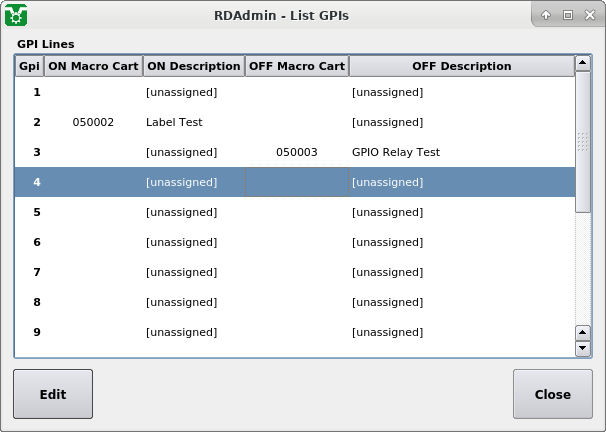Maximize the List GPIs window
This screenshot has height=432, width=606.
[567, 15]
